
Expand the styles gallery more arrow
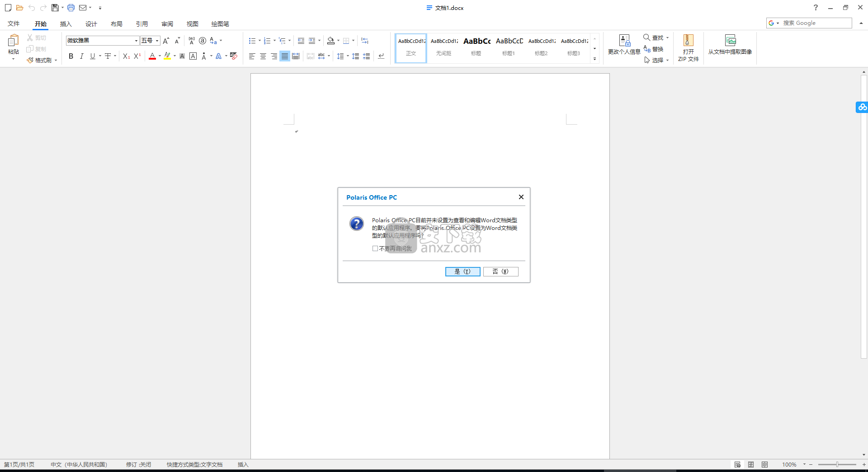[x=594, y=59]
